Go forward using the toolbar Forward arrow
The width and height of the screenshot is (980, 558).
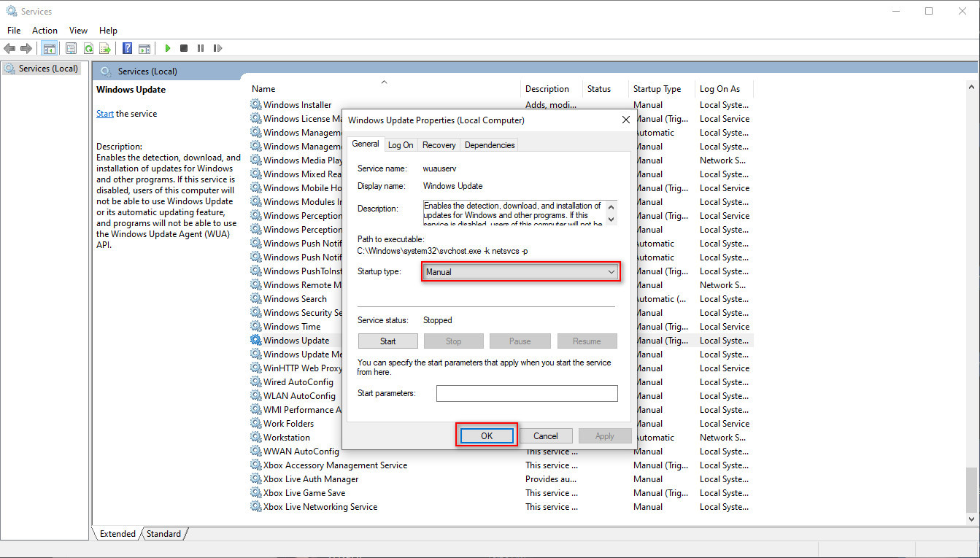(26, 48)
